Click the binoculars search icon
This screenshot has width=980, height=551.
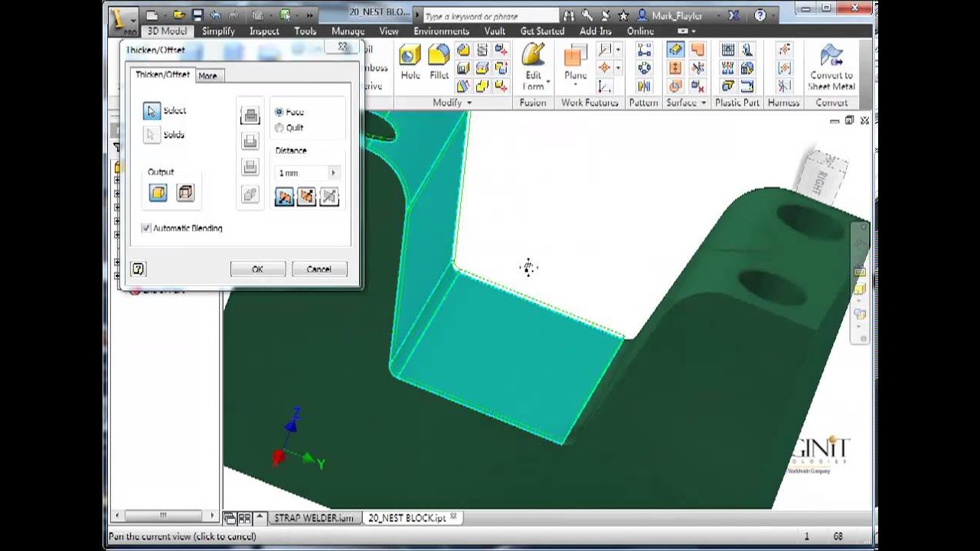click(x=568, y=15)
